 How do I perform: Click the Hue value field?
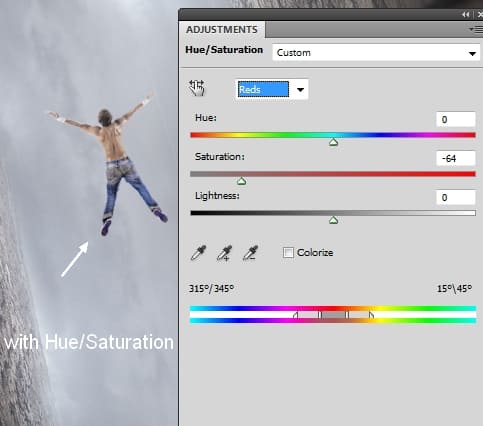click(456, 119)
